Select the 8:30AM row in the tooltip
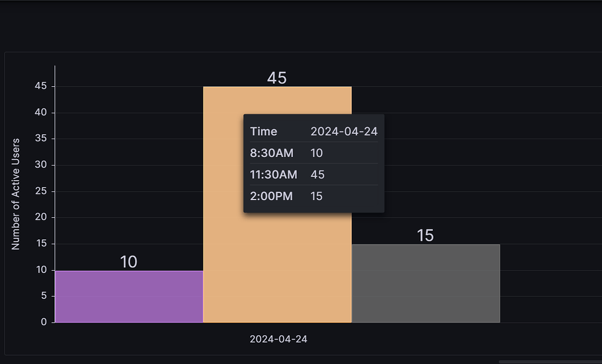 (314, 153)
